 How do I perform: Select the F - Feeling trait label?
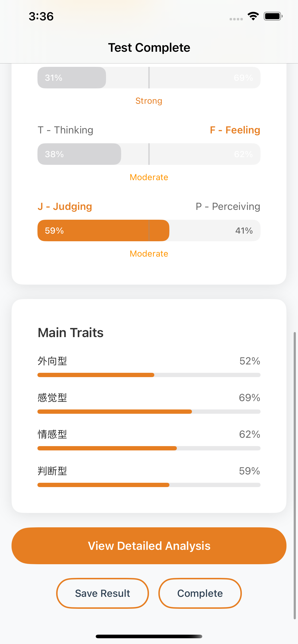[x=235, y=130]
